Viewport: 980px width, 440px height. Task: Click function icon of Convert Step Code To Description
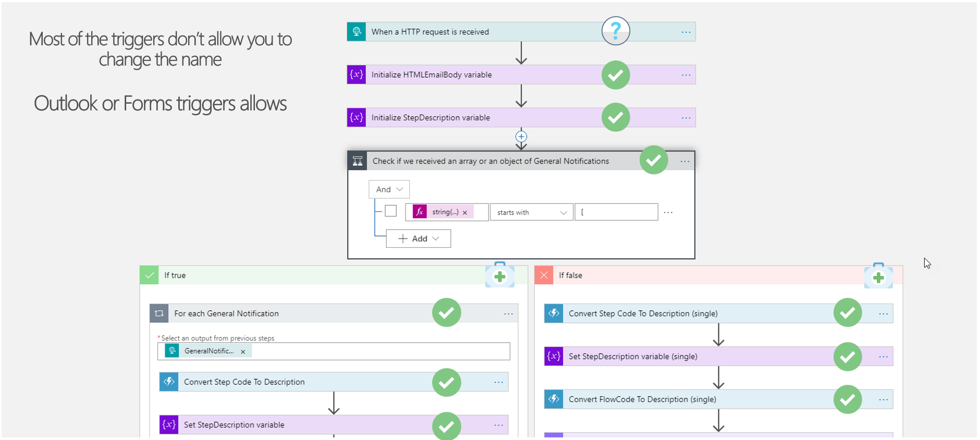click(169, 382)
